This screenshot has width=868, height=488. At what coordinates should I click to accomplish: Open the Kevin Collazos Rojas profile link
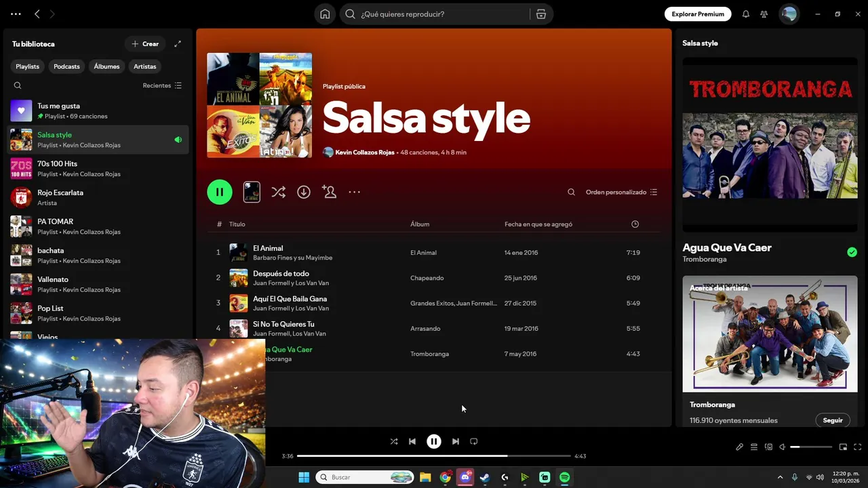click(x=364, y=152)
